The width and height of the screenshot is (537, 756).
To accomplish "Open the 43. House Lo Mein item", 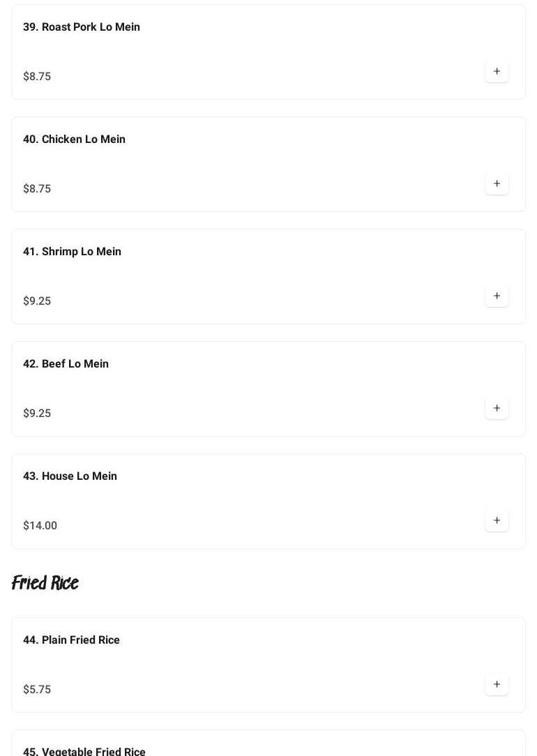I will 268,501.
